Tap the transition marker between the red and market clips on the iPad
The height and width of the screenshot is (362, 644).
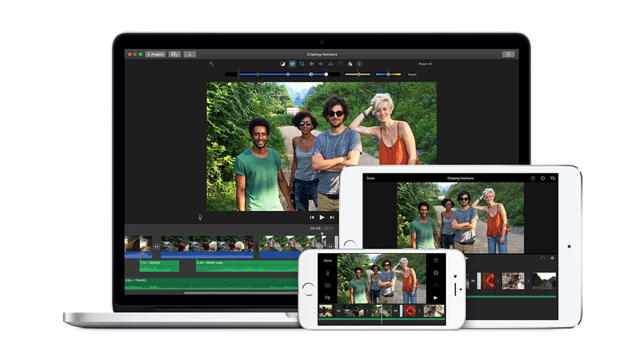[498, 281]
